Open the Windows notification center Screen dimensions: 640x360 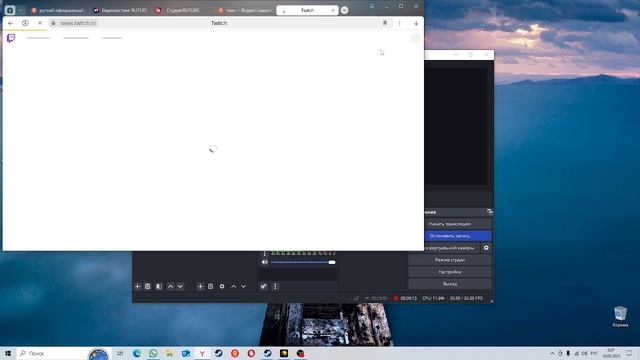click(629, 353)
